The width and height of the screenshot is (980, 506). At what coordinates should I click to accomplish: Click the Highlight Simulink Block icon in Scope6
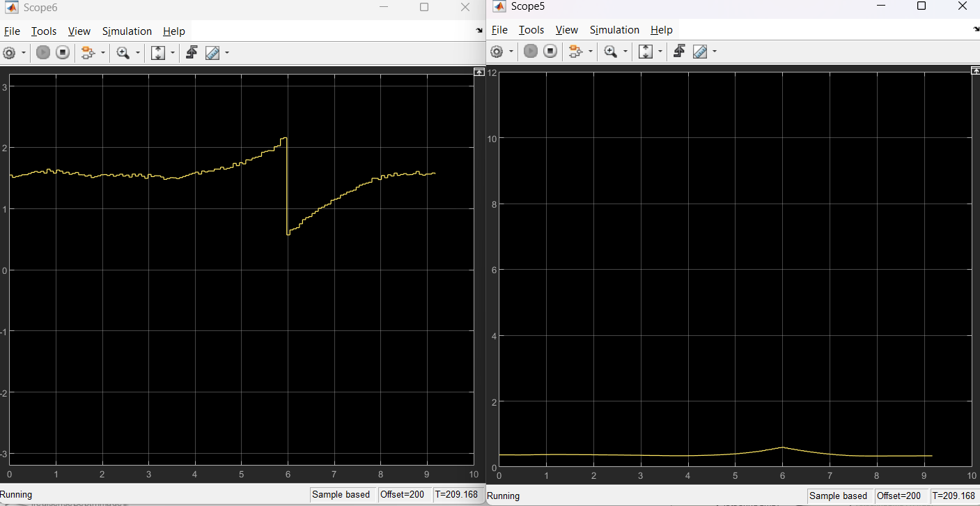pyautogui.click(x=88, y=53)
